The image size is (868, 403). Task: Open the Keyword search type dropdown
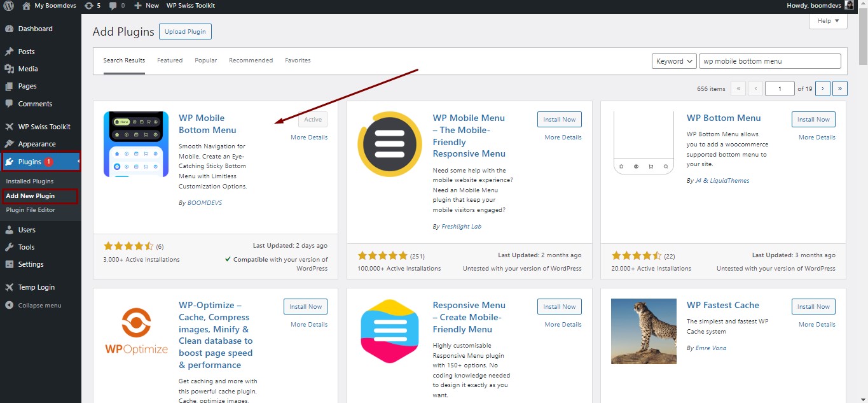coord(675,61)
